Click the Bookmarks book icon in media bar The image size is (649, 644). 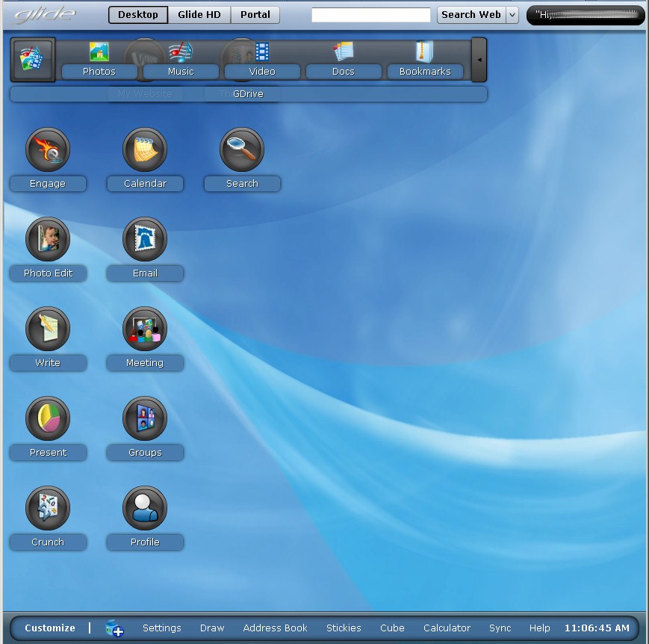click(424, 52)
